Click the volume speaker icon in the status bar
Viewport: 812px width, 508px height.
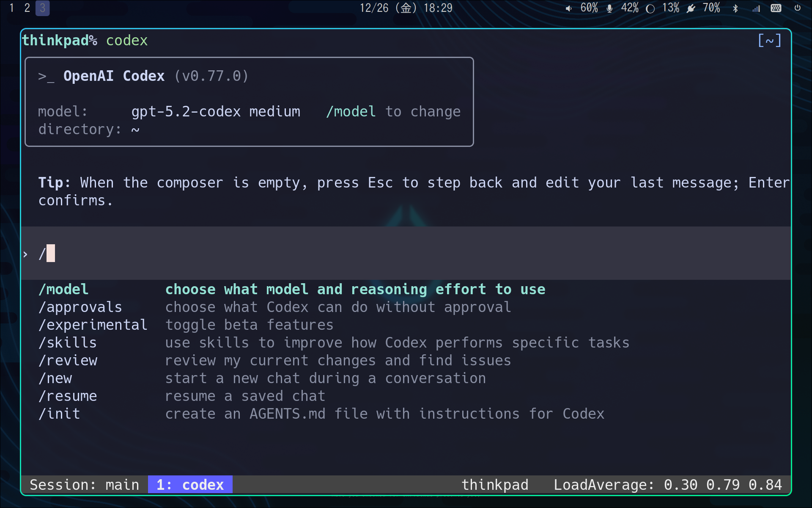569,8
